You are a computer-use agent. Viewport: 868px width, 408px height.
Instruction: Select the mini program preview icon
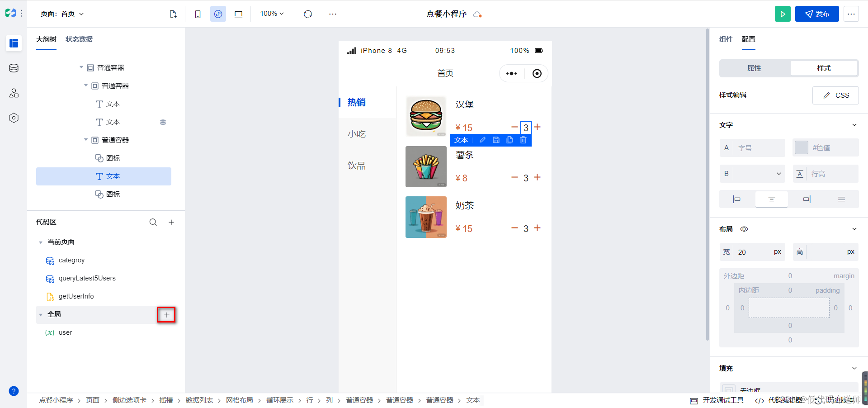click(218, 14)
